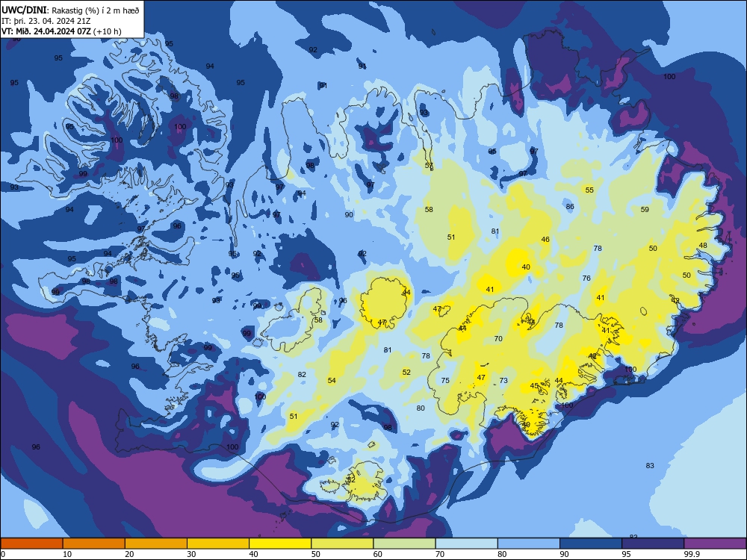Pick the 60–70 yellow-green legend swatch

(x=404, y=544)
